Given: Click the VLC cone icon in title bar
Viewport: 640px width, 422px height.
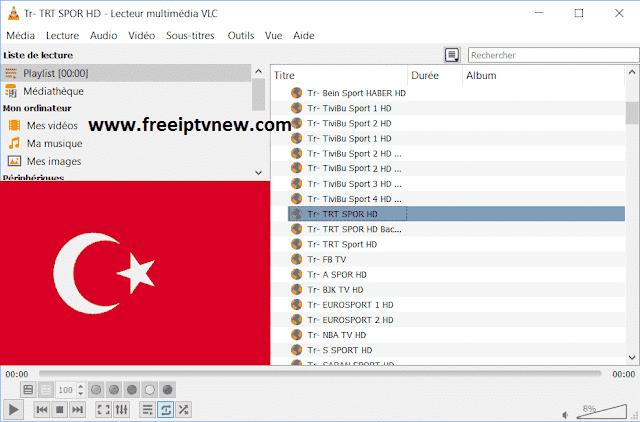Looking at the screenshot, I should click(x=13, y=13).
